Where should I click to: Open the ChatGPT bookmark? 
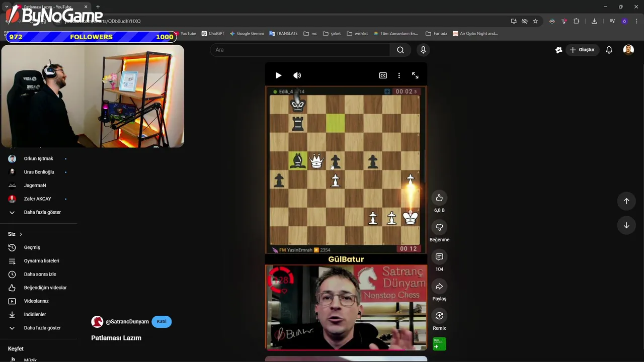[213, 34]
